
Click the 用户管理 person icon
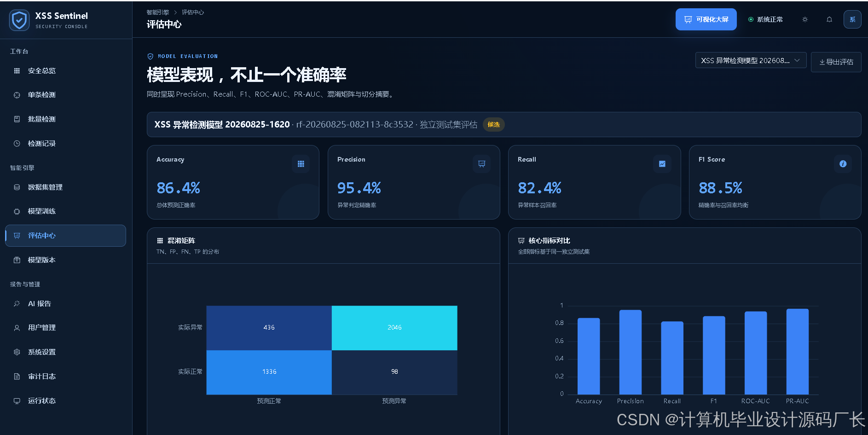point(17,328)
